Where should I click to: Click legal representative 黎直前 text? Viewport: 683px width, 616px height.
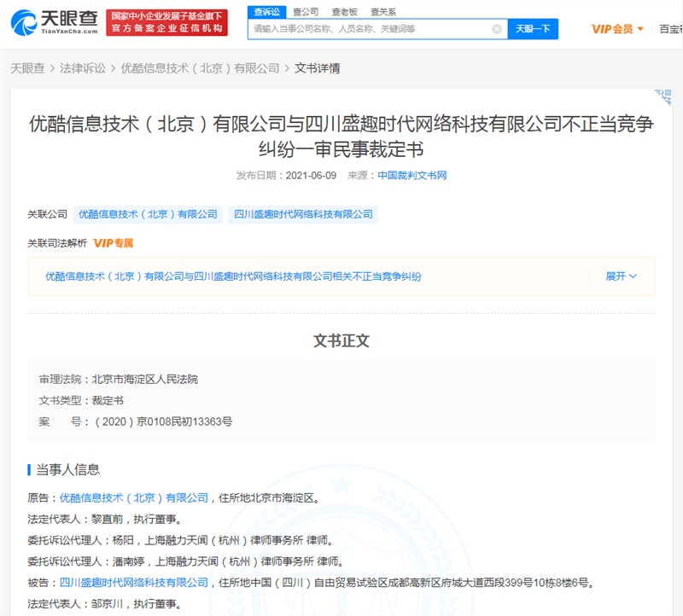pyautogui.click(x=108, y=519)
